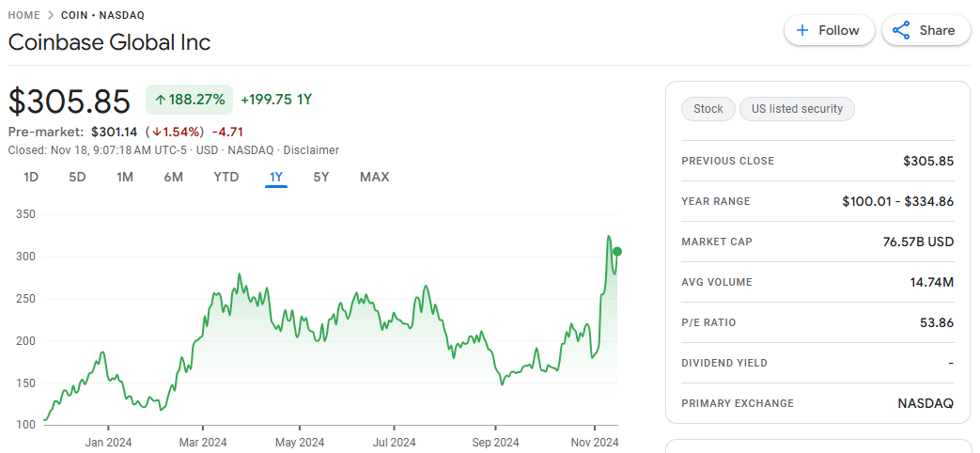This screenshot has height=453, width=980.
Task: Open the 5Y chart range
Action: [x=321, y=177]
